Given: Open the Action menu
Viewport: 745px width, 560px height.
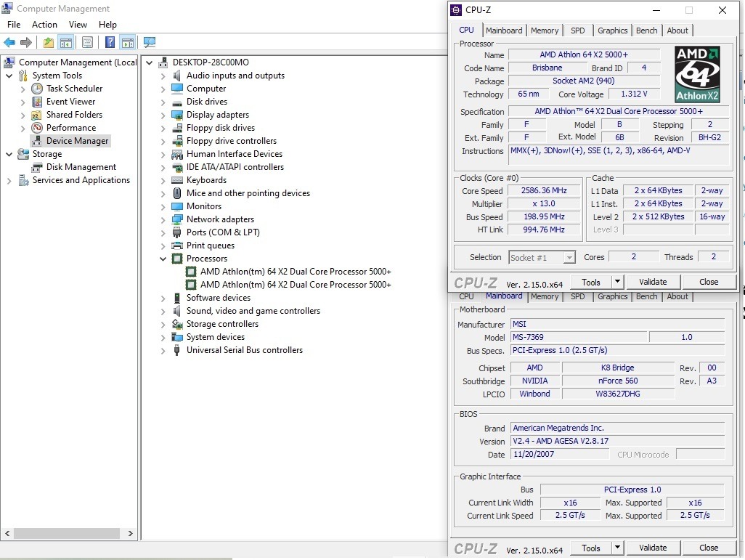Looking at the screenshot, I should click(44, 25).
